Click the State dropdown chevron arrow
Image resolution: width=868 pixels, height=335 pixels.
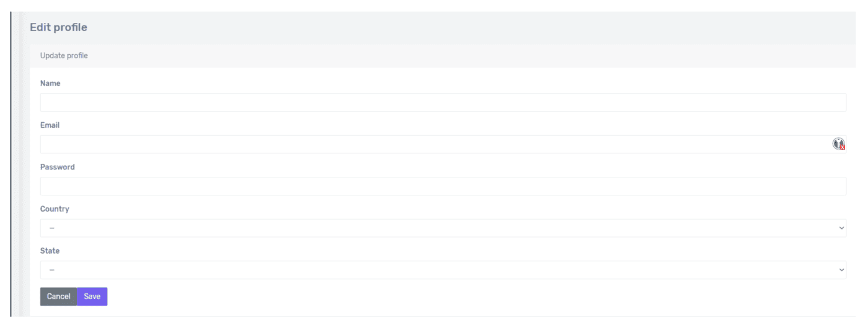tap(841, 270)
